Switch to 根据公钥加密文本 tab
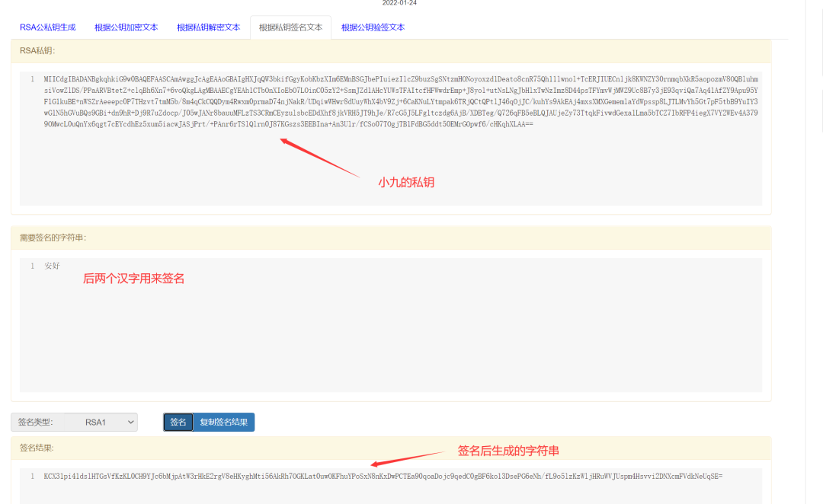This screenshot has width=823, height=504. (126, 27)
